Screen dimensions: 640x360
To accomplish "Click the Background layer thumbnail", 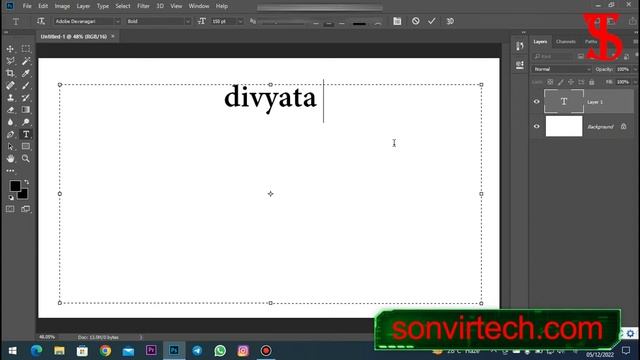I will (564, 127).
